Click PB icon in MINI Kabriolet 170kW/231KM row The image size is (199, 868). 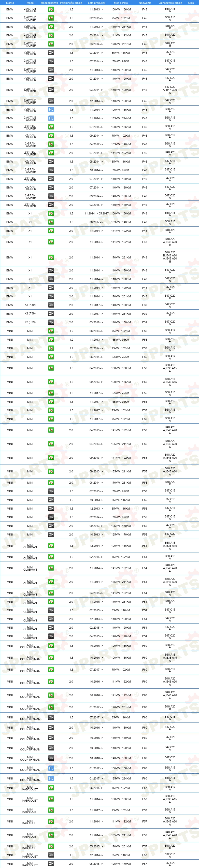point(51,846)
